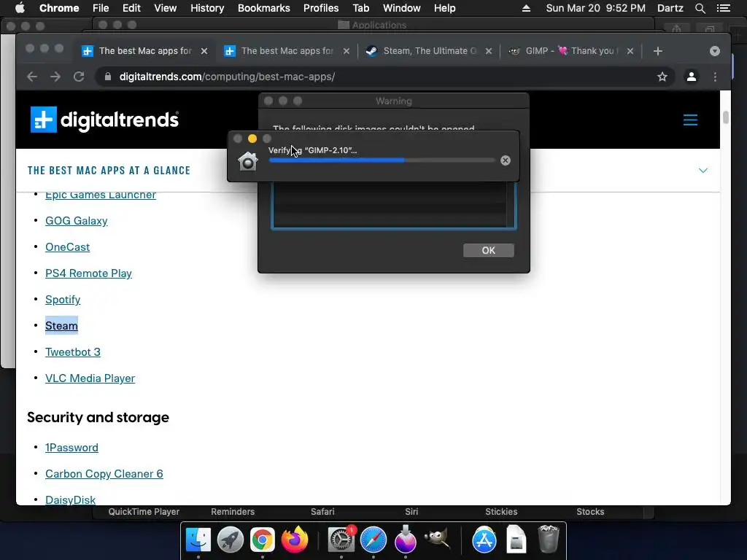The image size is (747, 560).
Task: Open a new Chrome tab
Action: point(658,51)
